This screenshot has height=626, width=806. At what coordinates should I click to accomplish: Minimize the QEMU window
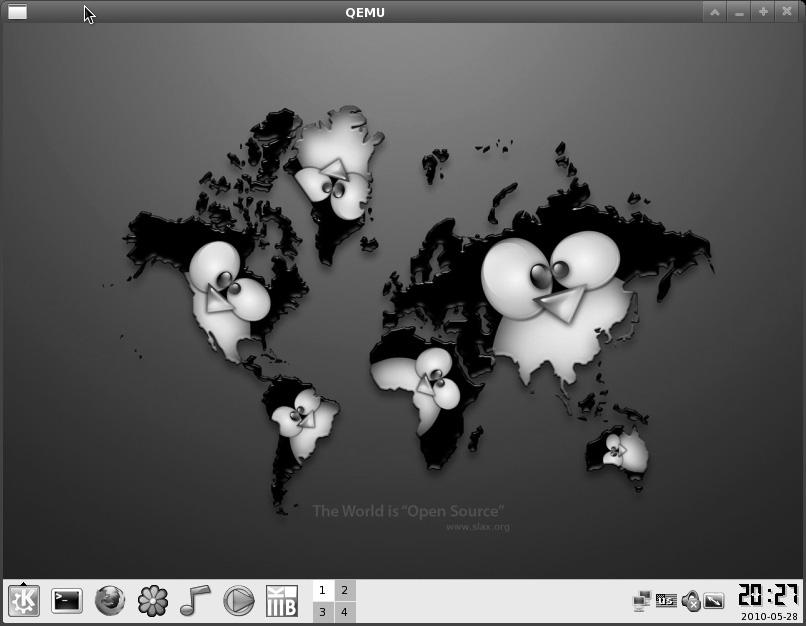coord(739,12)
